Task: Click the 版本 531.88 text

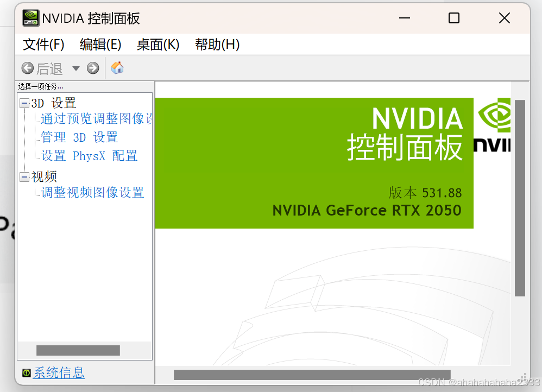Action: click(425, 193)
